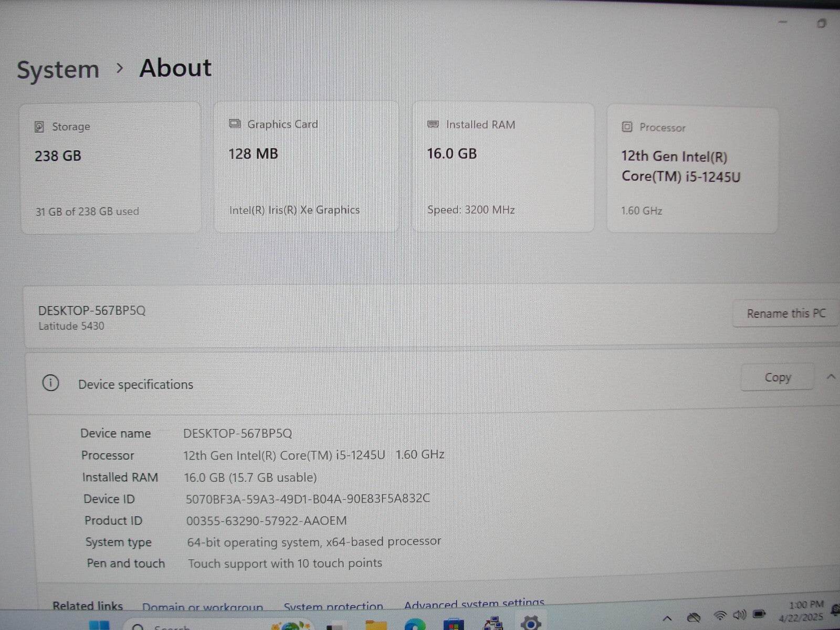Viewport: 840px width, 630px height.
Task: Open the Windows Start menu
Action: pos(99,625)
